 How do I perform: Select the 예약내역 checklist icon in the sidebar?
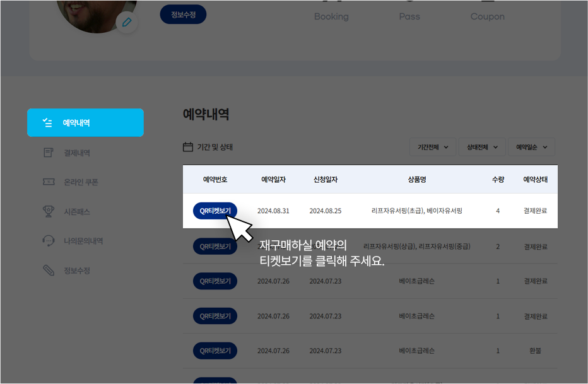tap(49, 123)
